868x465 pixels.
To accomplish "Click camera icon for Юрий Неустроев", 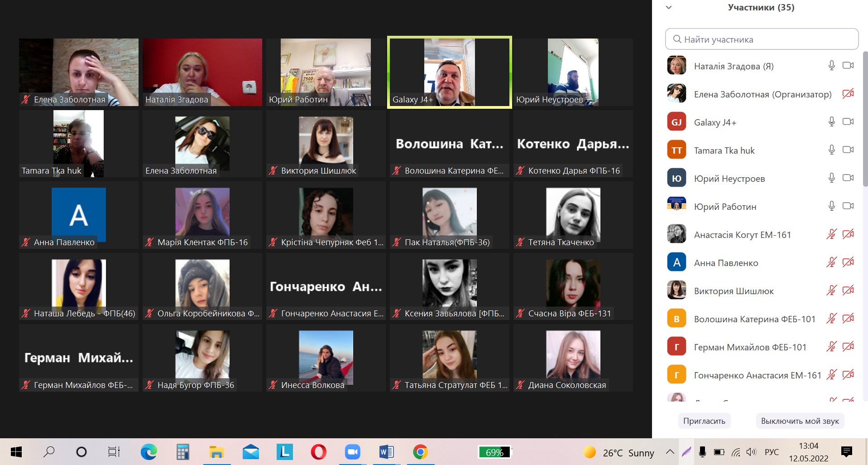I will [x=848, y=178].
